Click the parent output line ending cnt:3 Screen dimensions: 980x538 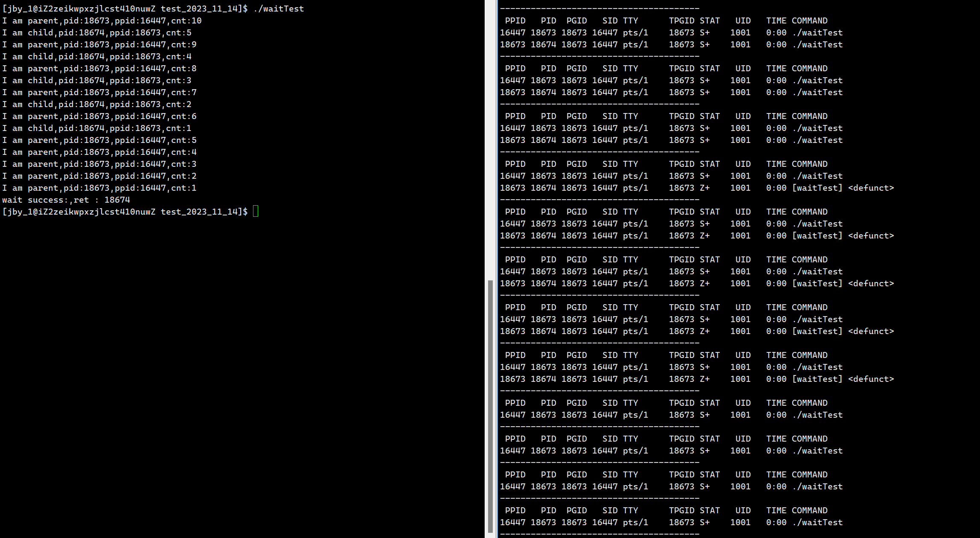coord(99,164)
